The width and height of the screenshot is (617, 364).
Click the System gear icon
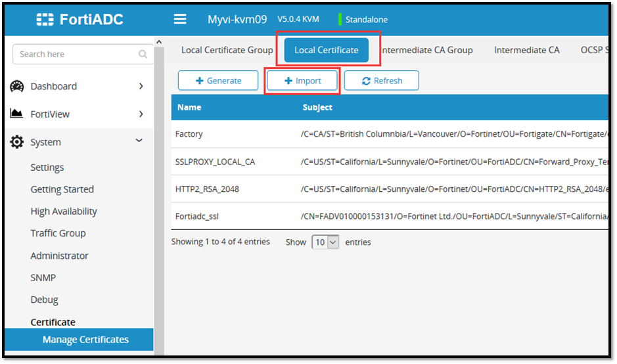(17, 142)
